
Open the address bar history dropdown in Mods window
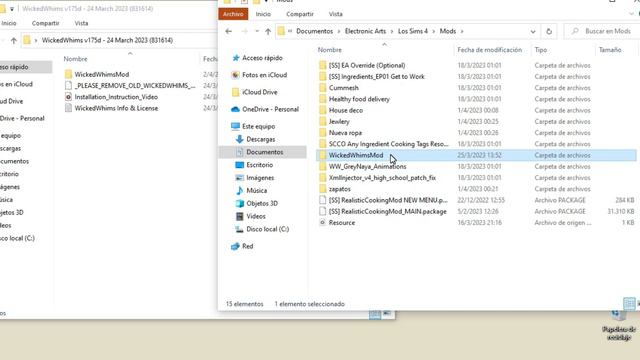coord(533,31)
